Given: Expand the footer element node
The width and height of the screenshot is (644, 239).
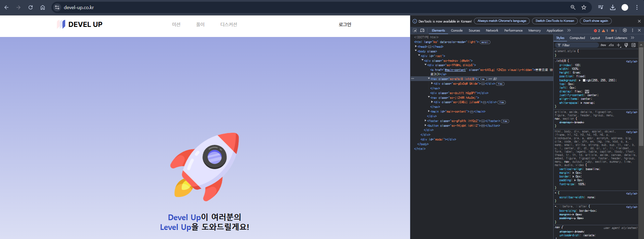Looking at the screenshot, I should pyautogui.click(x=426, y=121).
